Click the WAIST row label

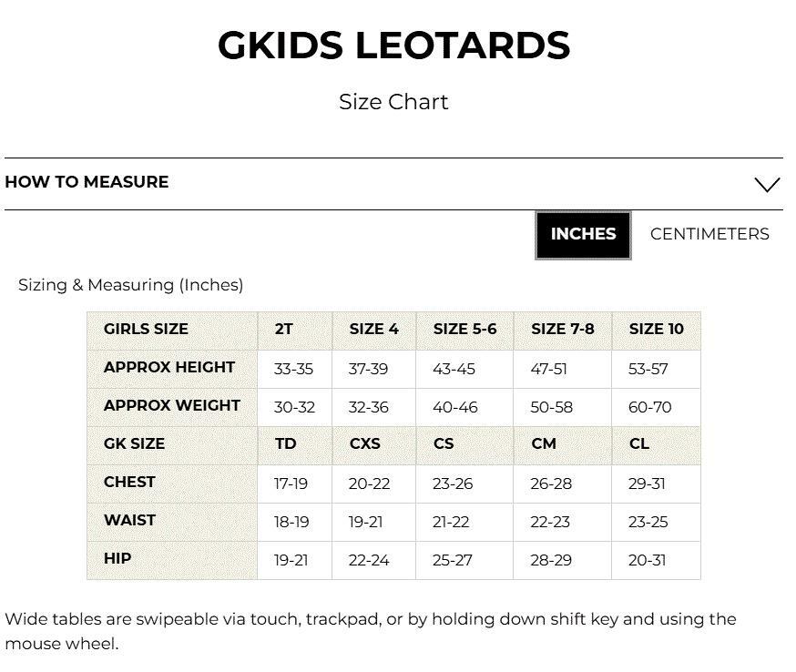172,522
